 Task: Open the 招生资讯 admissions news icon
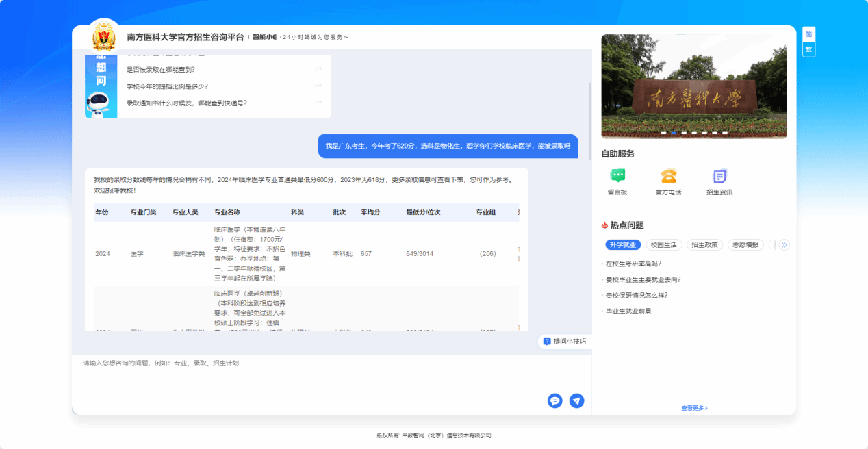(719, 175)
